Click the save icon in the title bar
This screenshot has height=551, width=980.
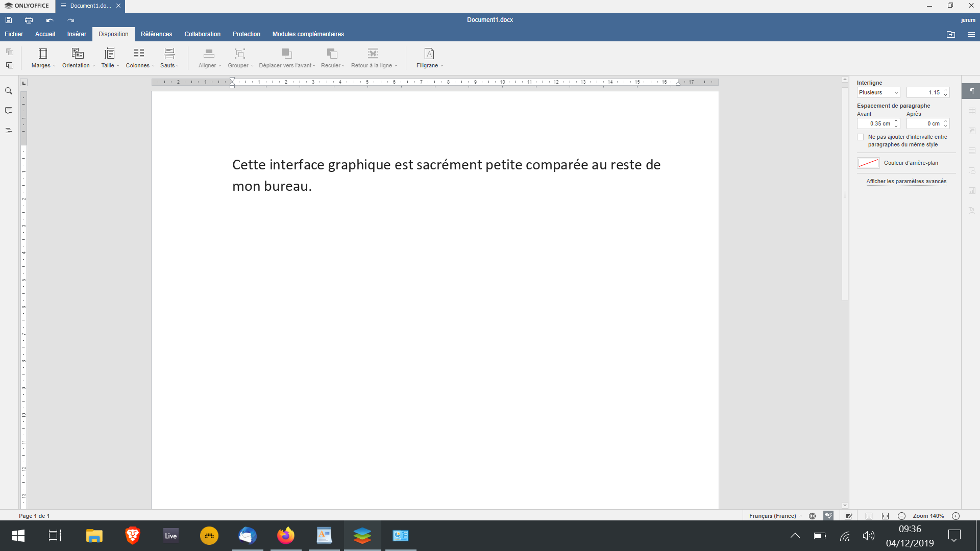[x=9, y=20]
